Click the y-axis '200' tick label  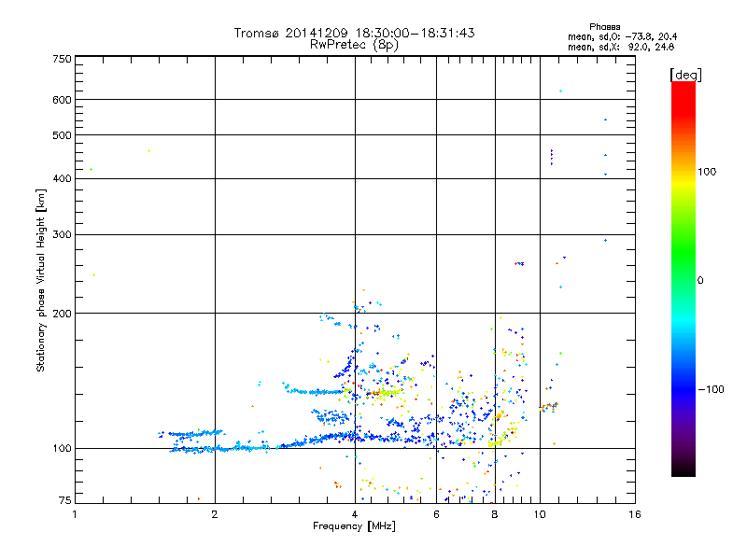tap(62, 314)
